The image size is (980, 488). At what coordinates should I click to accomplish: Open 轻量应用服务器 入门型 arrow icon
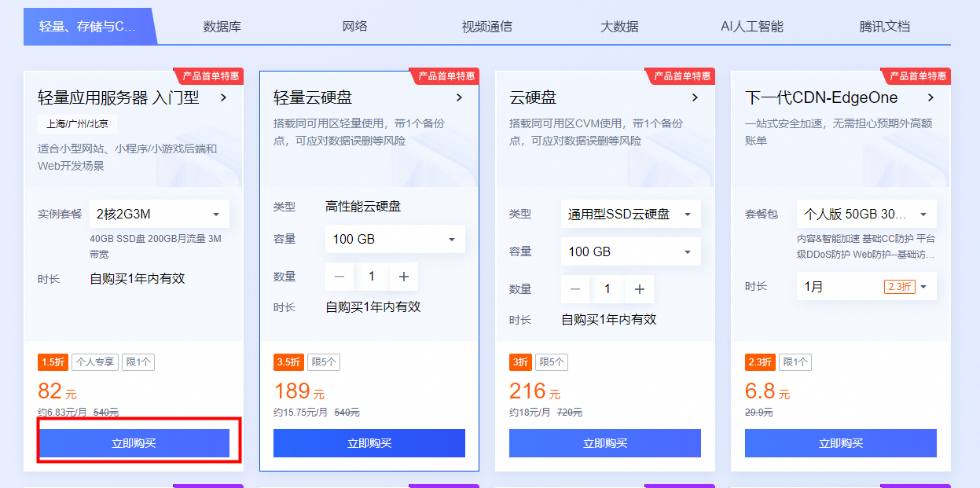coord(223,97)
